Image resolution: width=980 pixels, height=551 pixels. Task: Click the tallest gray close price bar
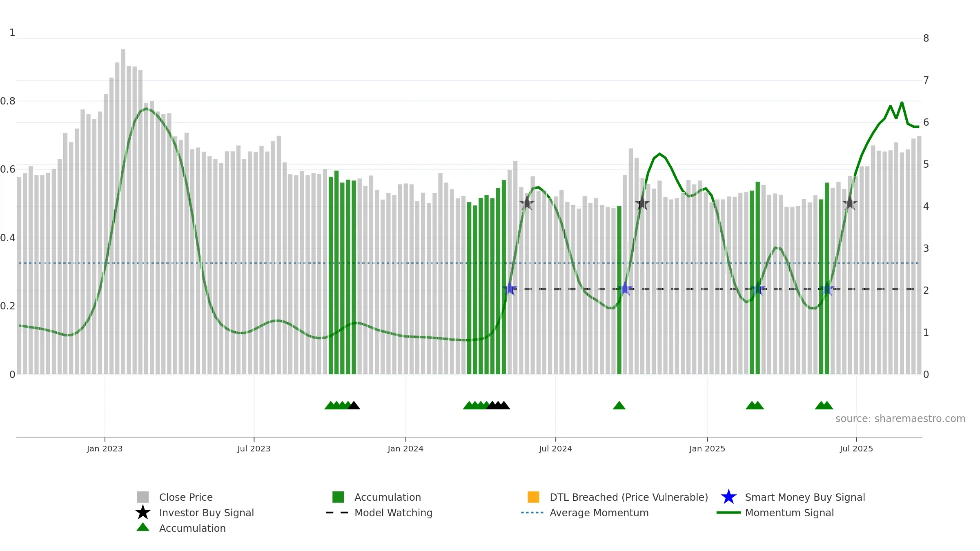[x=123, y=211]
